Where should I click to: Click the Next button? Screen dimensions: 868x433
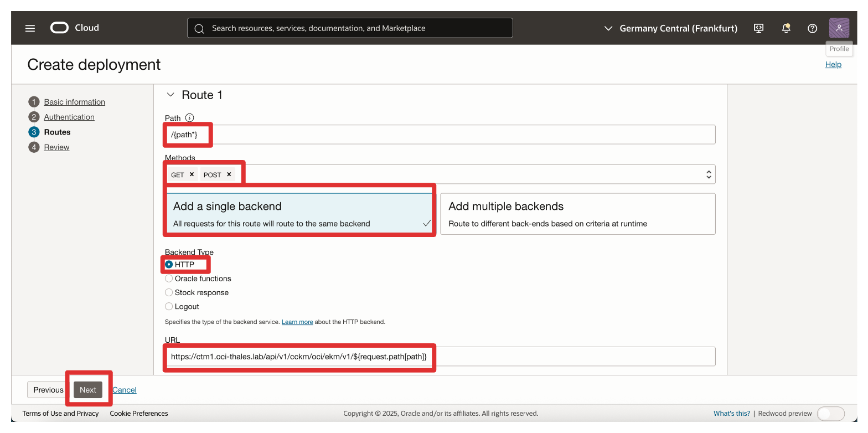click(x=88, y=390)
